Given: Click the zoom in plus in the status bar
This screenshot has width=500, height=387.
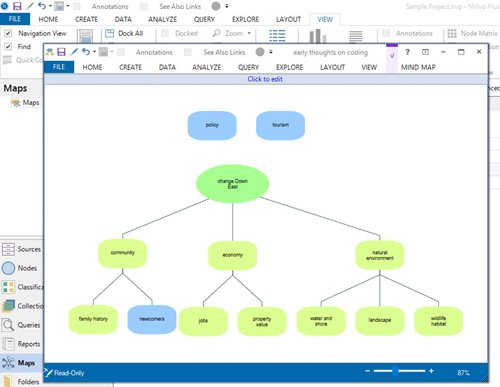Looking at the screenshot, I should click(431, 371).
